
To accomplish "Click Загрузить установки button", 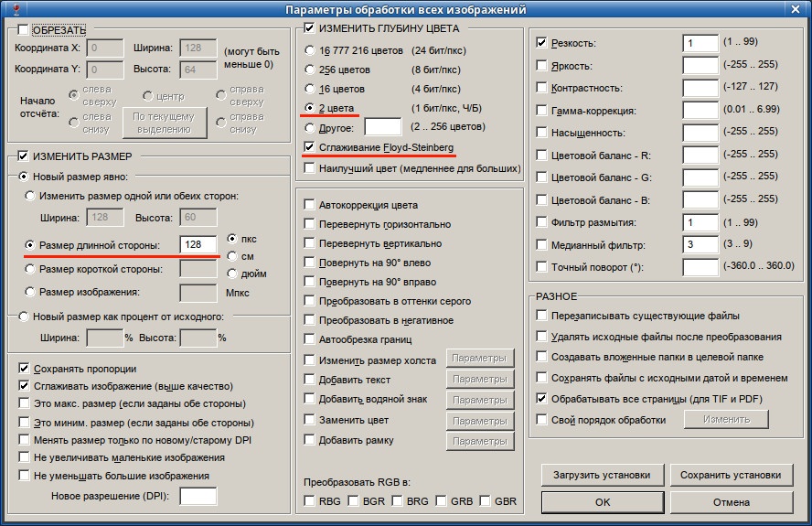I will 603,475.
